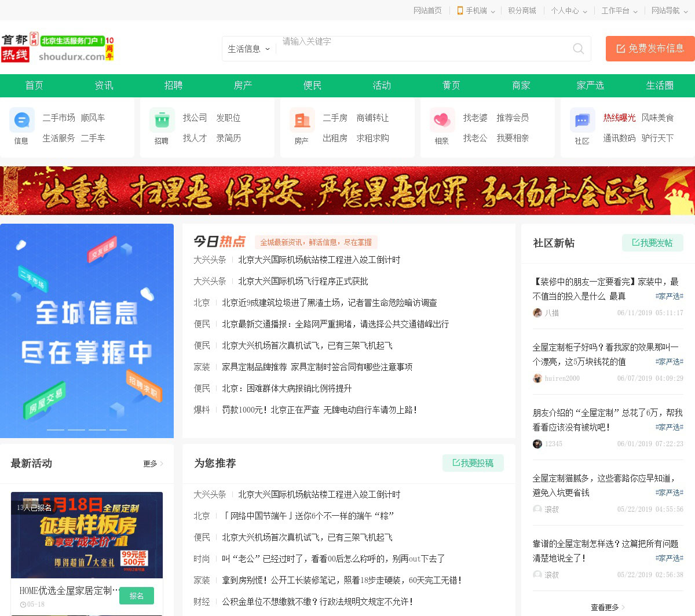Open the 黄页 nav tab

tap(451, 85)
